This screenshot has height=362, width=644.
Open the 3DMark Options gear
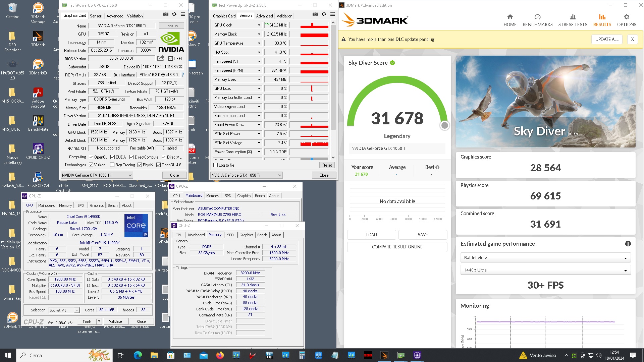coord(627,20)
